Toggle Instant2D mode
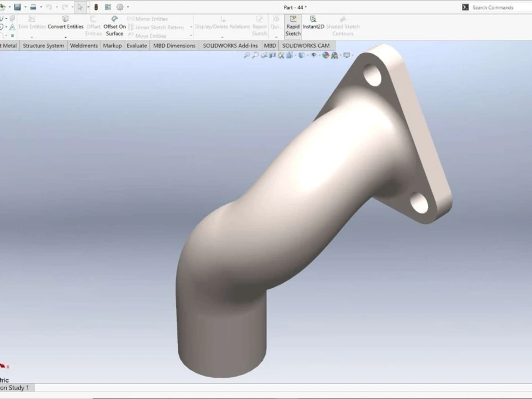The height and width of the screenshot is (399, 532). click(313, 23)
